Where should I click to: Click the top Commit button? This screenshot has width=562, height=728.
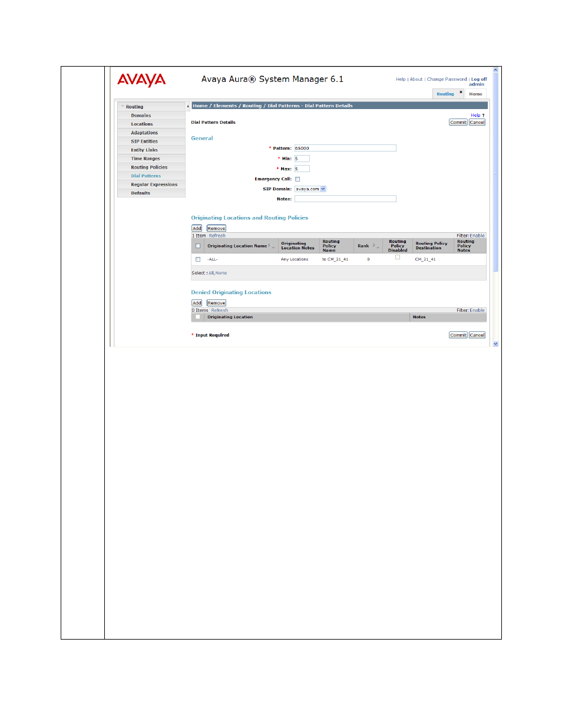[x=458, y=123]
